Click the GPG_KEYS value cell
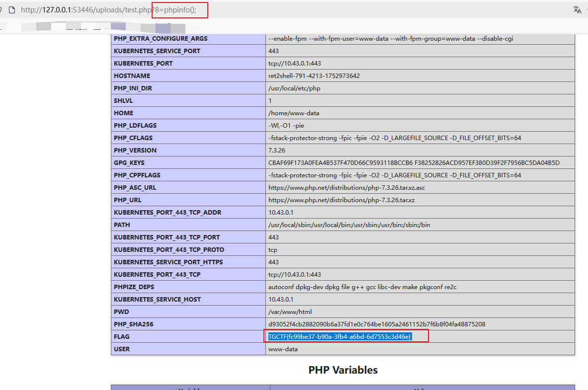Screen dimensions: 588x390 (x=420, y=163)
